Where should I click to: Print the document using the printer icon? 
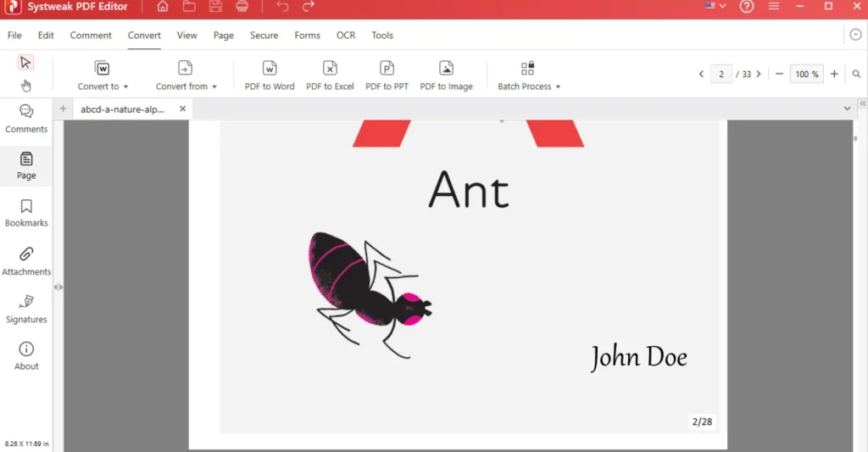pos(242,7)
